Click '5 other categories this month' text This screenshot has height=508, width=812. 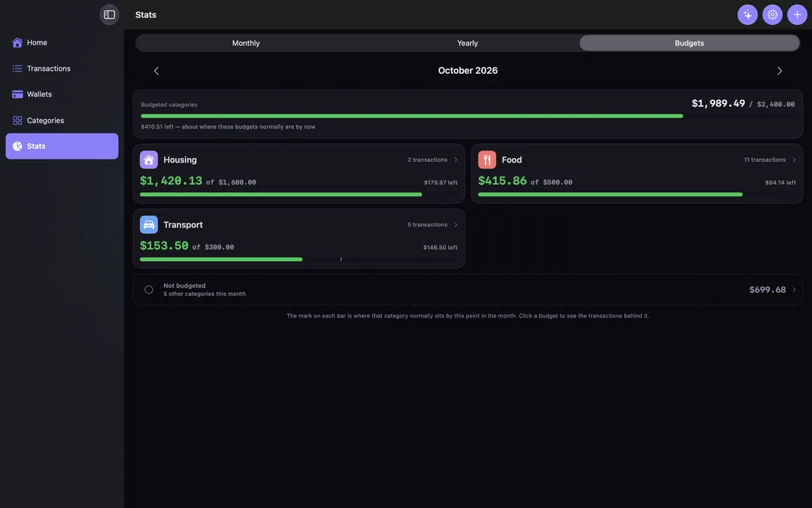pyautogui.click(x=205, y=294)
